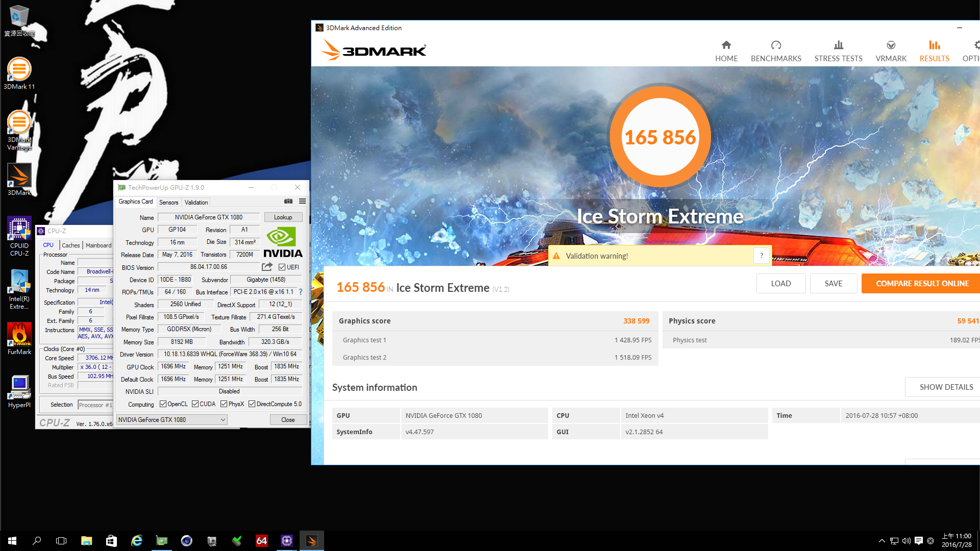Screen dimensions: 980x551
Task: Toggle the PhysX checkbox
Action: tap(224, 404)
